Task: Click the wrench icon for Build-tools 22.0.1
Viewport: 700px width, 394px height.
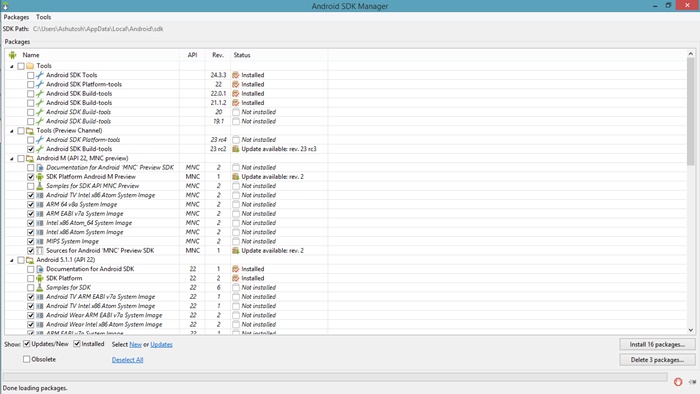Action: coord(40,94)
